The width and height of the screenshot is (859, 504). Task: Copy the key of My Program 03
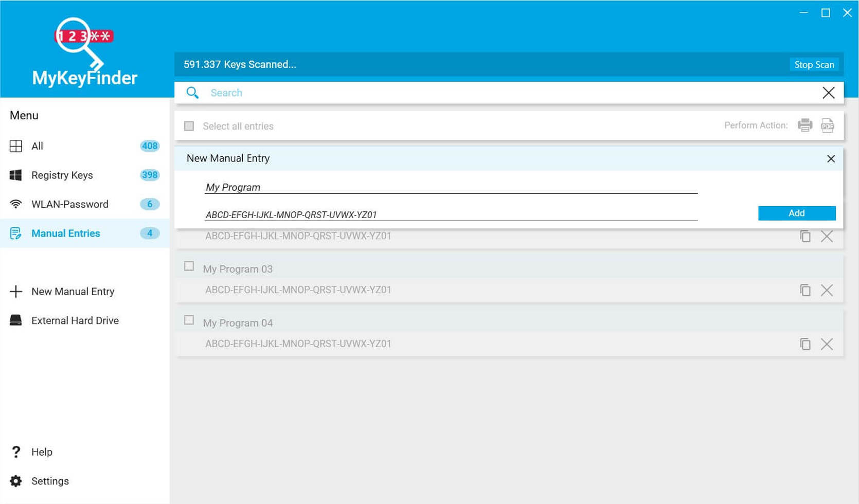coord(805,290)
